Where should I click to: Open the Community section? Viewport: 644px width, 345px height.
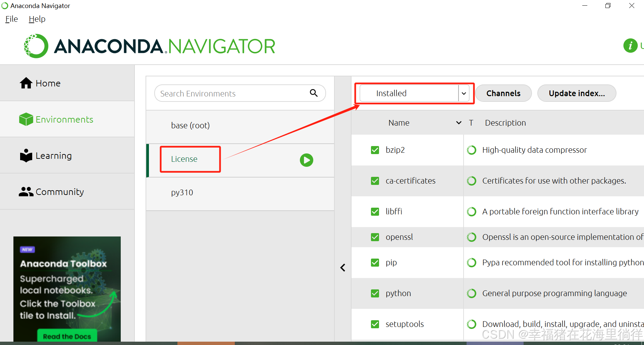point(67,192)
